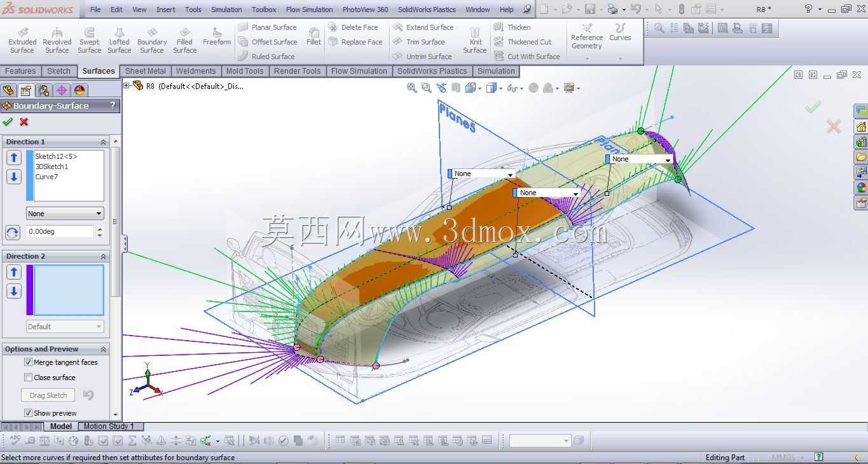Click the Save icon in the title bar

590,9
